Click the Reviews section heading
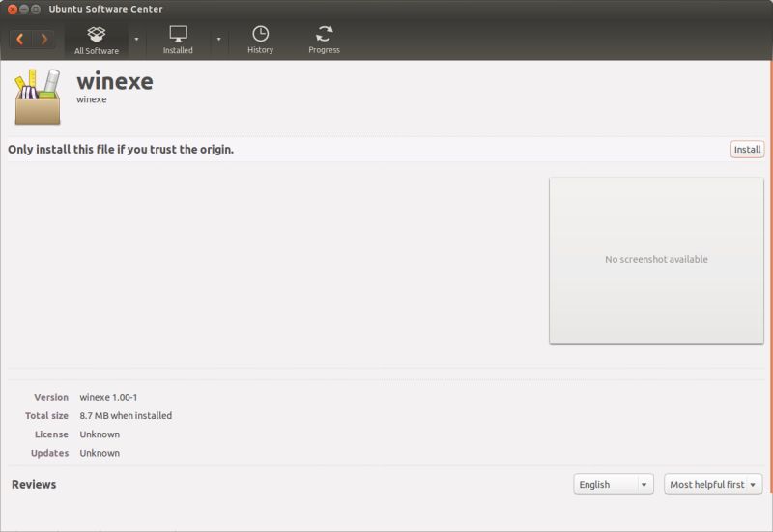This screenshot has width=773, height=532. coord(34,485)
